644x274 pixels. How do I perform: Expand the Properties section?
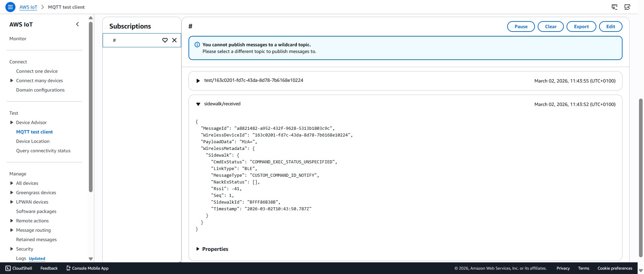point(198,249)
